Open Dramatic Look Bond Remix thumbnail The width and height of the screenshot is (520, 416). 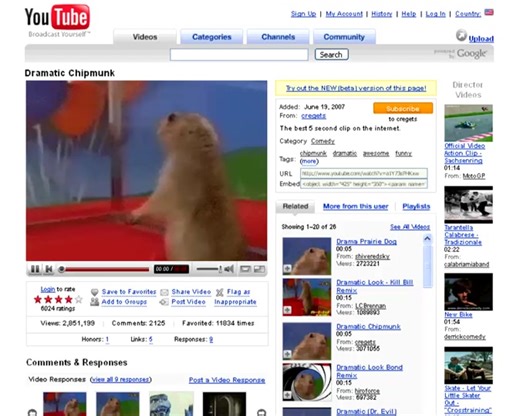pos(307,382)
